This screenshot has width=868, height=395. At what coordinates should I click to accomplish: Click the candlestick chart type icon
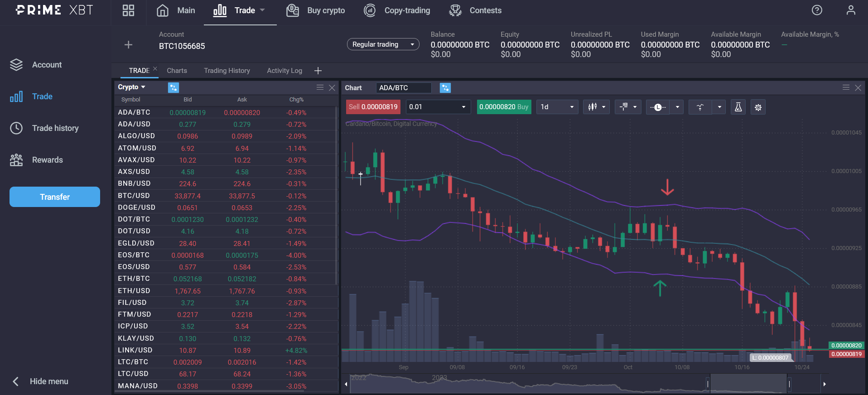point(592,107)
